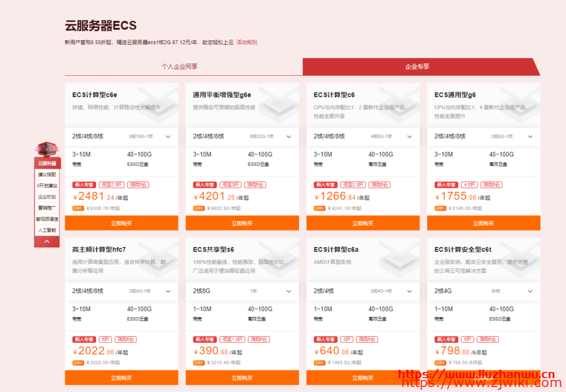Viewport: 566px width, 392px height.
Task: Click 立即购买 for ECS计算型c6
Action: click(x=363, y=223)
